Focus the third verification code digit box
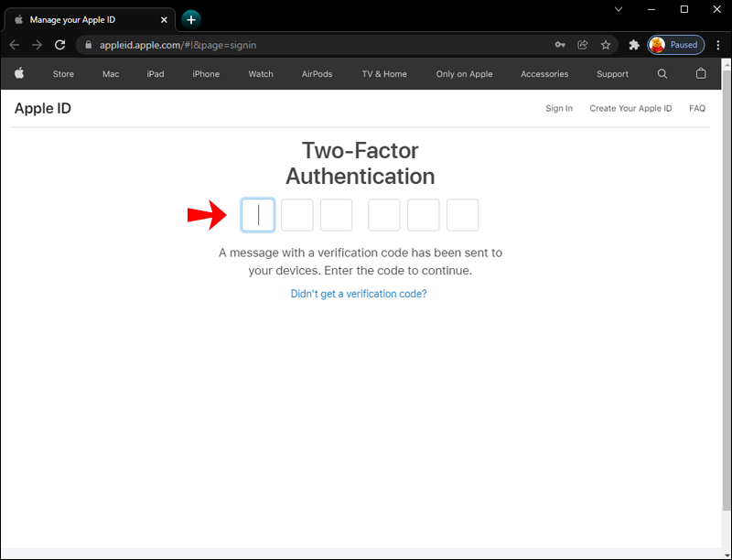Viewport: 732px width, 560px height. tap(336, 215)
